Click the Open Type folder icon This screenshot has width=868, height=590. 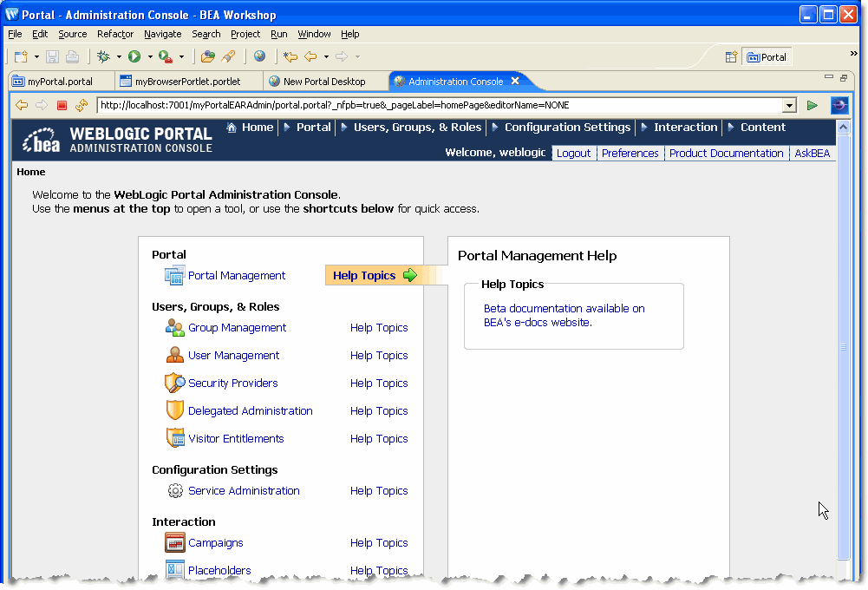pyautogui.click(x=207, y=56)
